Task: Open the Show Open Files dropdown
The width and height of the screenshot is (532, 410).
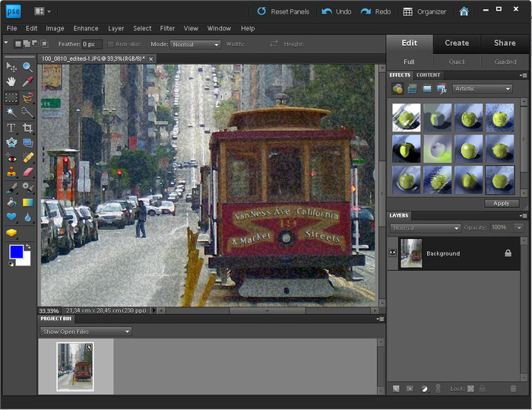Action: pos(86,332)
